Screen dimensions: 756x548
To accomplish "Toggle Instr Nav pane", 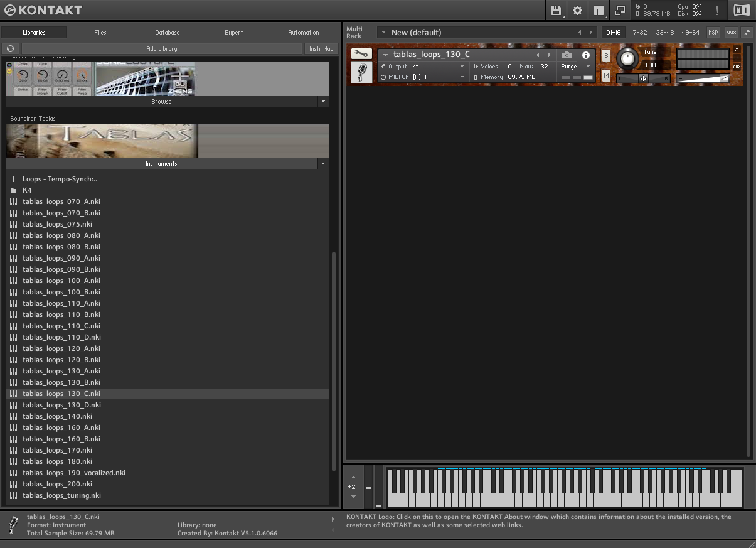I will point(321,48).
